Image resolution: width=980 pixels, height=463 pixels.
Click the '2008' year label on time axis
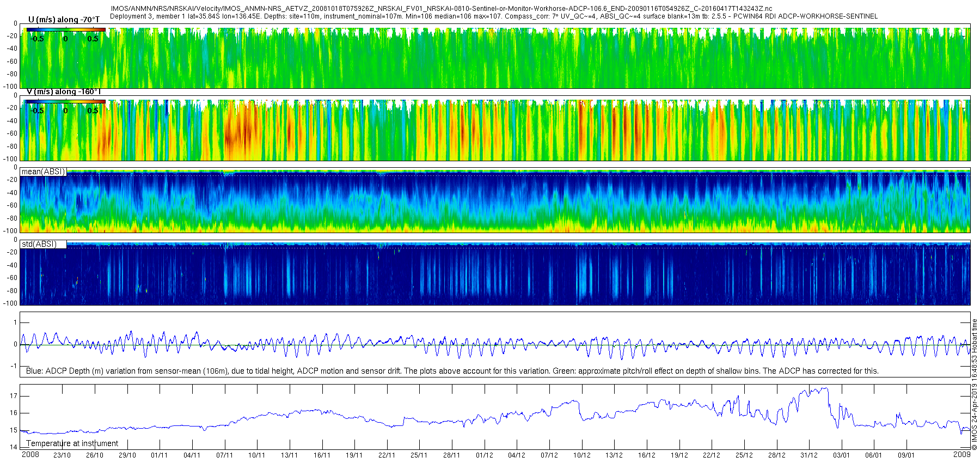point(30,455)
